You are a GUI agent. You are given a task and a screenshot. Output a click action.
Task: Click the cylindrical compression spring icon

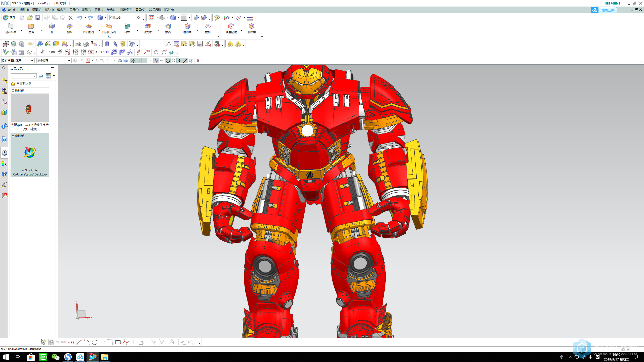[x=107, y=44]
